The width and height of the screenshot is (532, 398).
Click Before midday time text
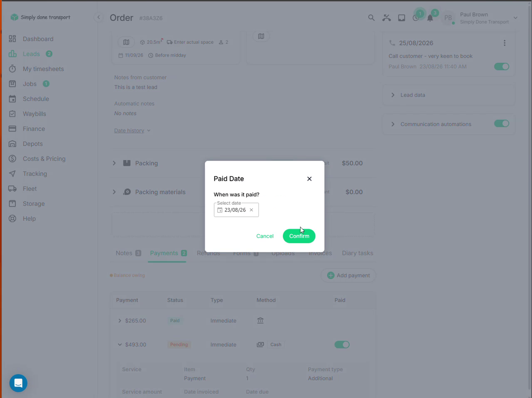pyautogui.click(x=170, y=55)
